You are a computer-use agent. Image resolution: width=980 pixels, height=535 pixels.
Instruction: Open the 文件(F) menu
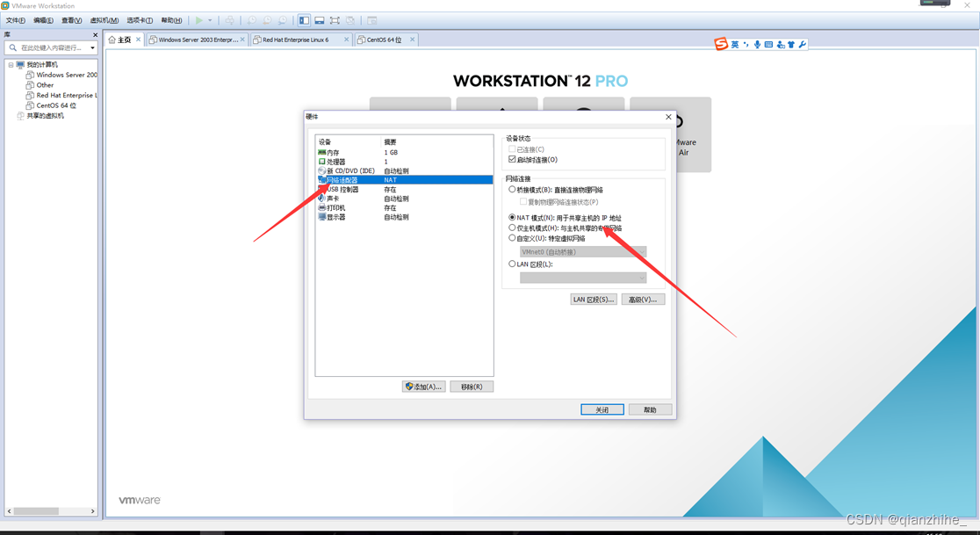[x=16, y=20]
